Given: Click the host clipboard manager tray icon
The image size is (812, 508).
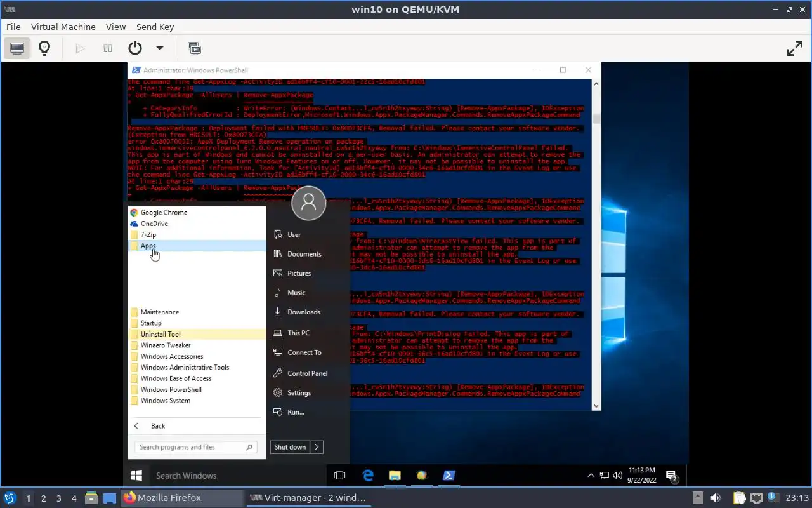Looking at the screenshot, I should click(739, 498).
